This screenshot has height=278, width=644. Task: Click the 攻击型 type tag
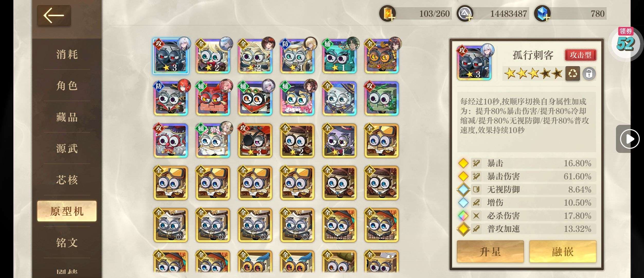[x=580, y=55]
